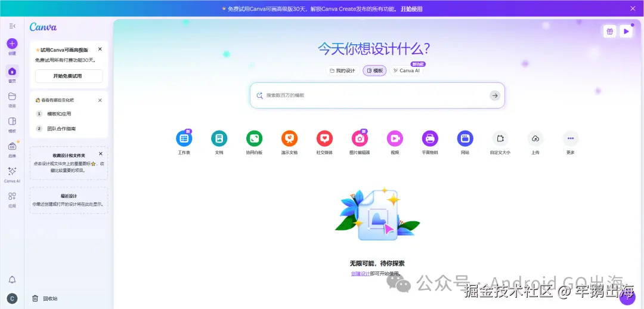Create a Sheet via the 工作表 icon
The width and height of the screenshot is (644, 309).
[x=184, y=138]
